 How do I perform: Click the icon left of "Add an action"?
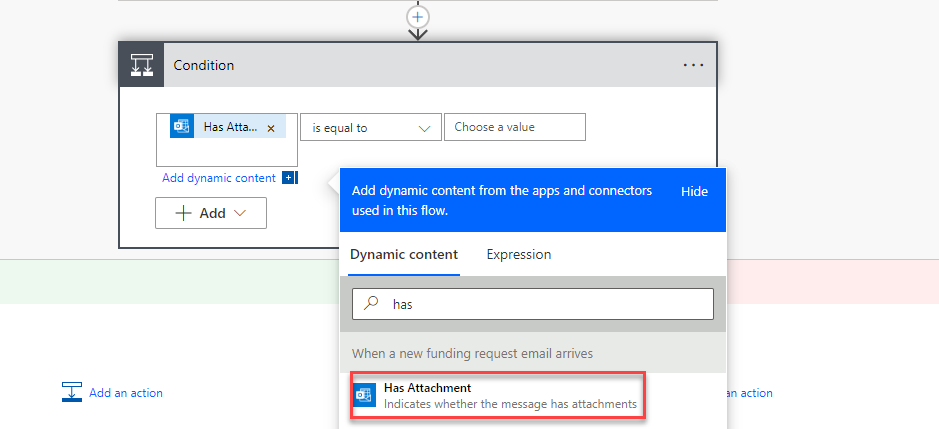71,392
